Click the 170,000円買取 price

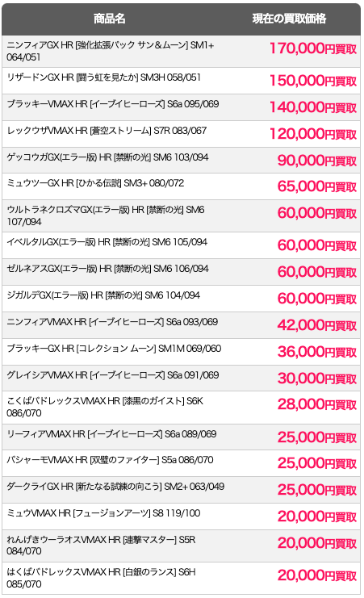point(313,48)
